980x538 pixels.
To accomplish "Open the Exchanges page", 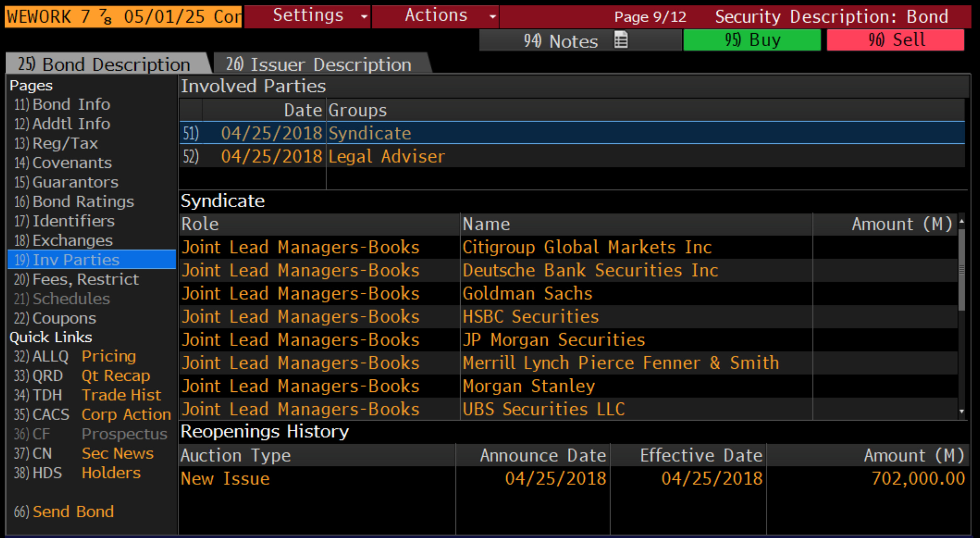I will tap(63, 240).
